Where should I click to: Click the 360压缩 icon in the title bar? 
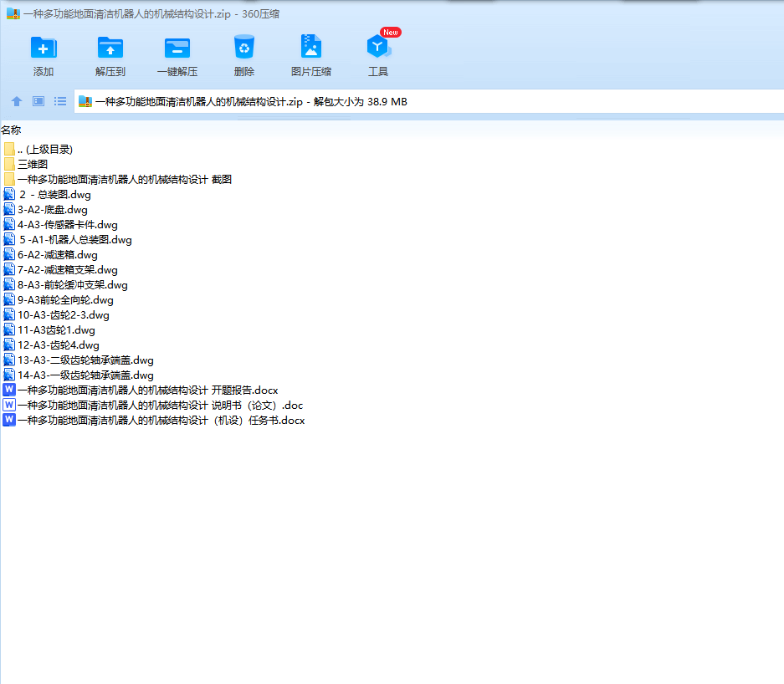(13, 14)
